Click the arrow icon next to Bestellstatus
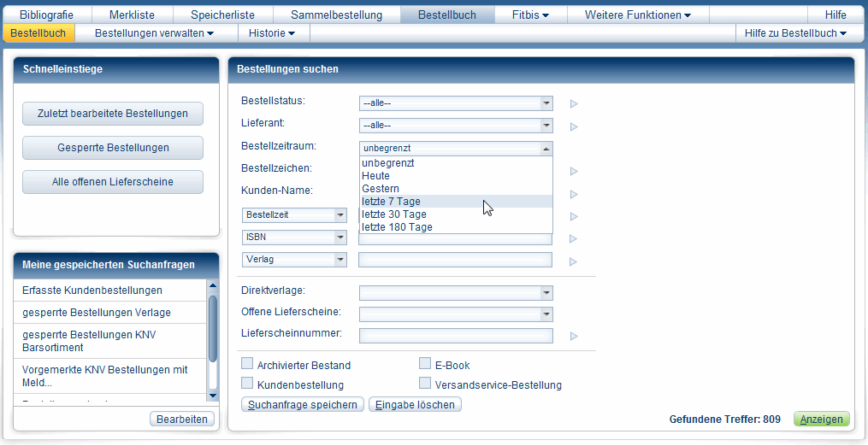Image resolution: width=868 pixels, height=446 pixels. tap(574, 104)
